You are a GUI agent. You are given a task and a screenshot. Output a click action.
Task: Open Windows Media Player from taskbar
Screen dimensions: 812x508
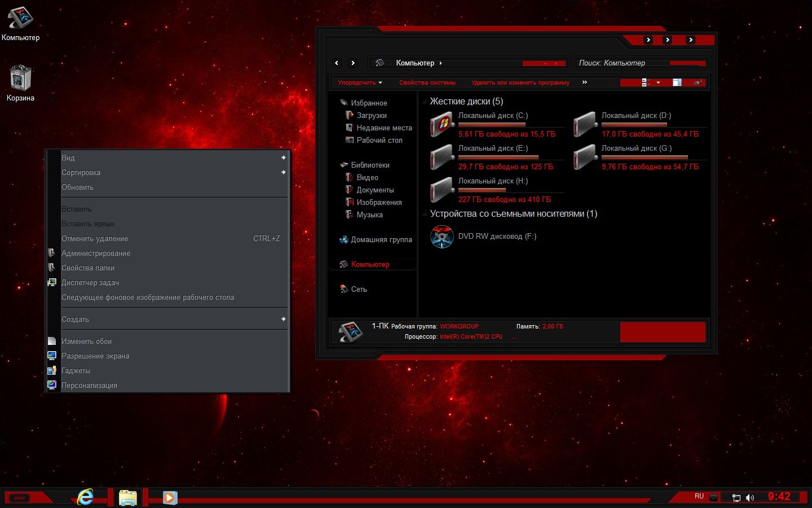(169, 497)
